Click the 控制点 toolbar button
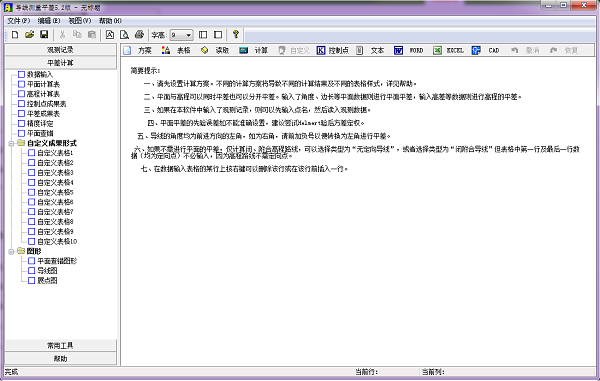Screen dimensions: 600x381 [x=333, y=50]
